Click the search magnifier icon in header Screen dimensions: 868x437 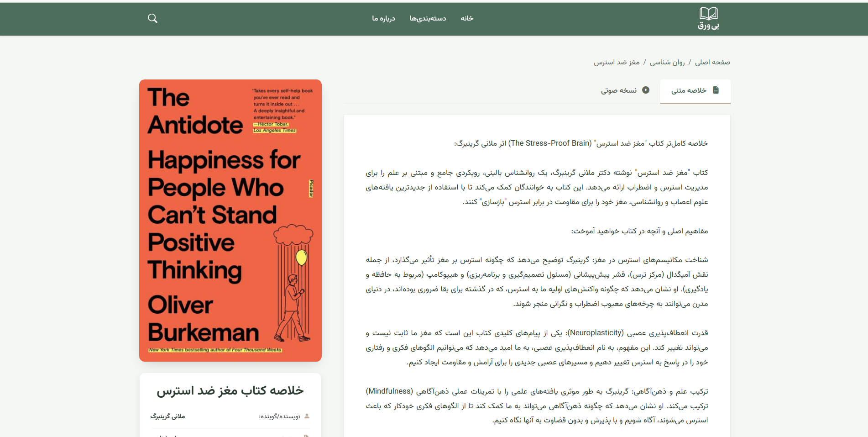point(152,18)
